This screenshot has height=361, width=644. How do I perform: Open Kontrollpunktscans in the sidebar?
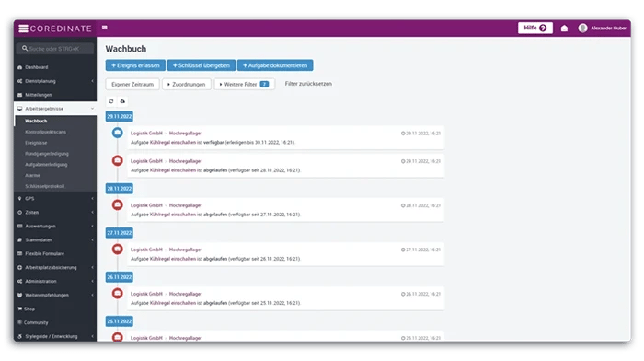[x=46, y=132]
